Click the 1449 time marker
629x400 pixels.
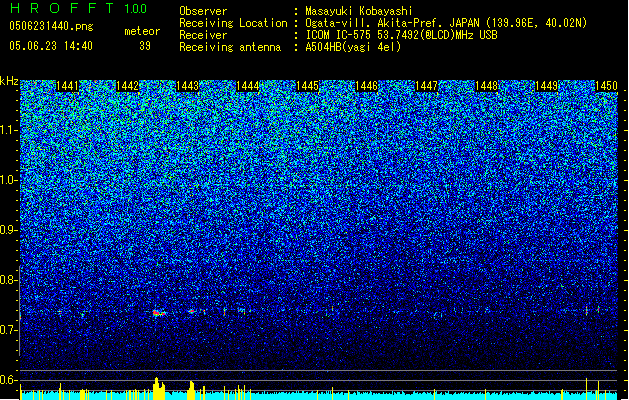[x=546, y=86]
